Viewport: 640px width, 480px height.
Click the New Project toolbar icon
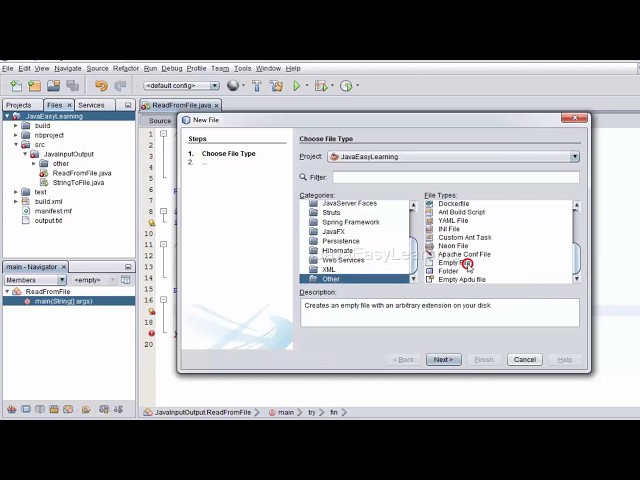point(35,86)
